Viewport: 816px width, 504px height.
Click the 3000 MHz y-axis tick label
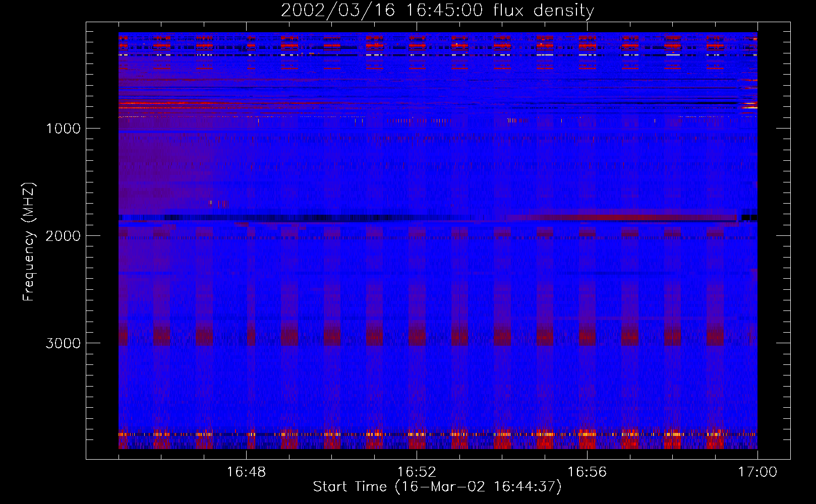pyautogui.click(x=63, y=343)
